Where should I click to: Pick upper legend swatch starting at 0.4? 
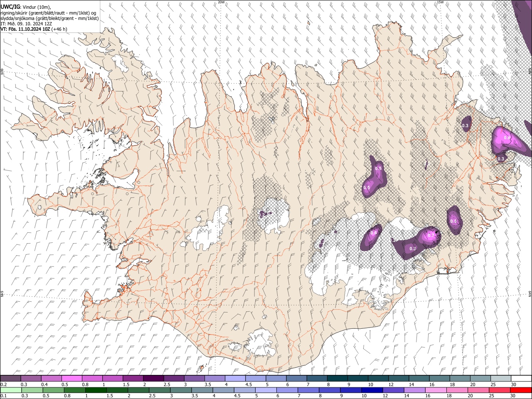coord(51,379)
